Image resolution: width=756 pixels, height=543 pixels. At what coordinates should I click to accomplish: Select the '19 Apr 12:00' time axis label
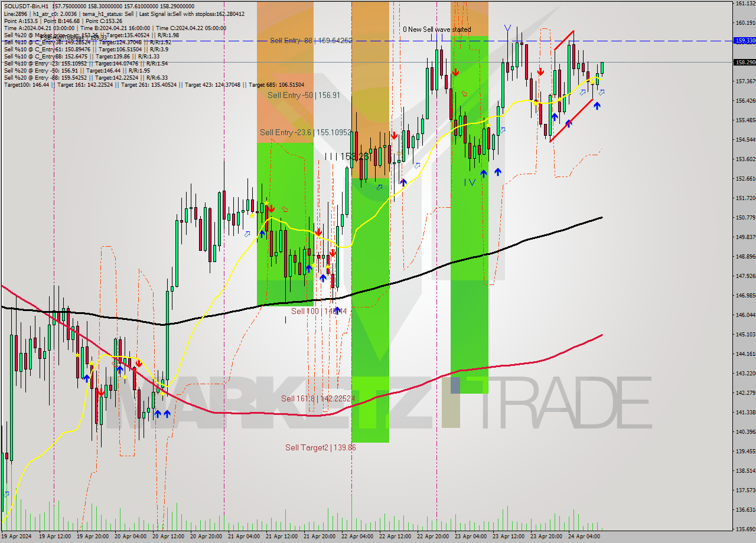point(55,537)
